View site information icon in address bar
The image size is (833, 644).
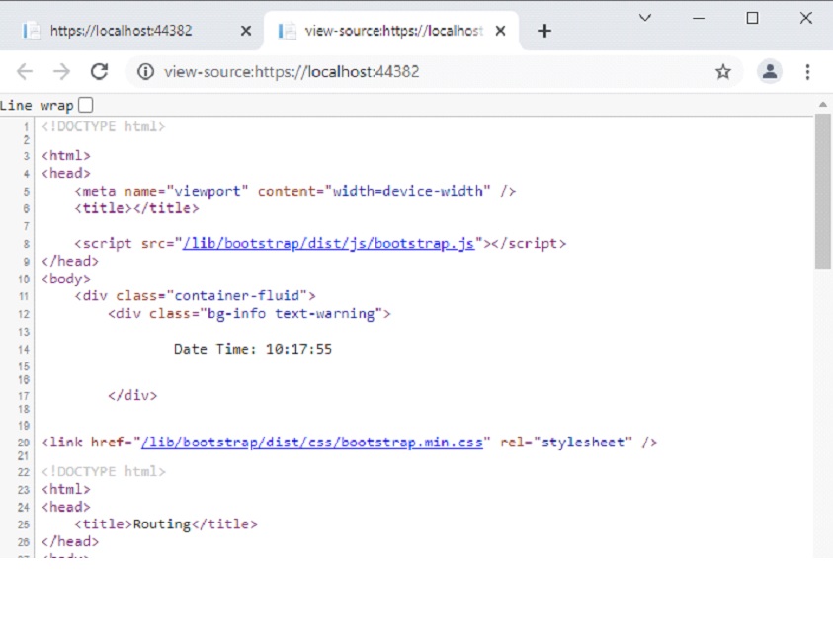point(145,72)
